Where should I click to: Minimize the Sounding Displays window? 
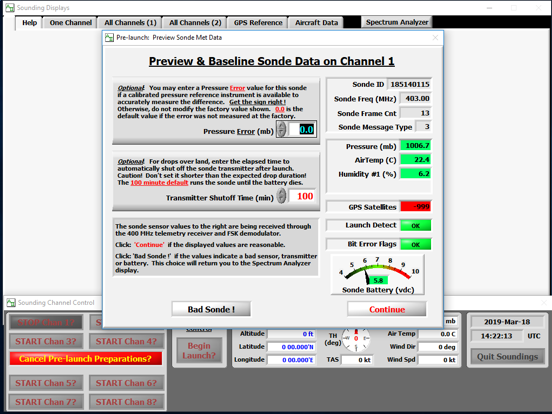tap(489, 8)
